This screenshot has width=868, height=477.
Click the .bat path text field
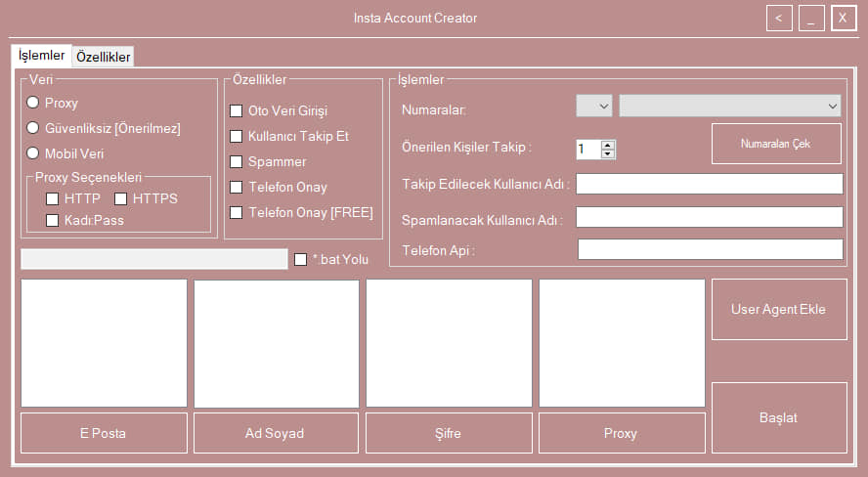pyautogui.click(x=153, y=259)
